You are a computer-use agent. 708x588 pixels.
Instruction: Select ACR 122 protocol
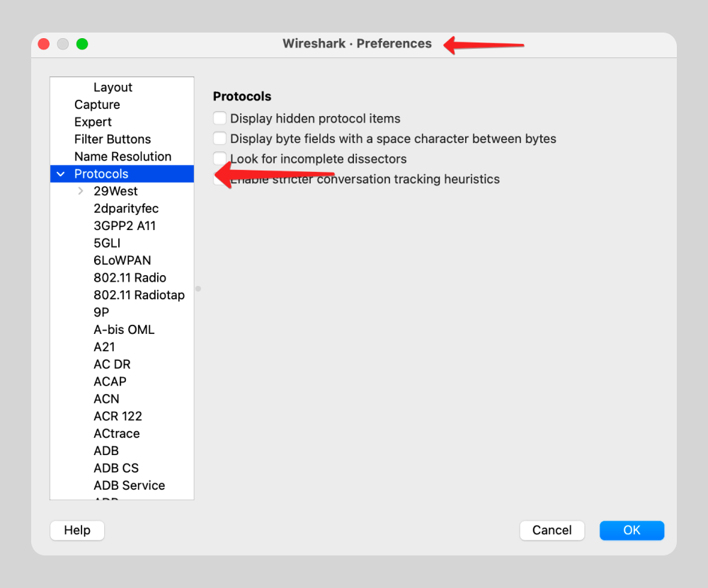coord(118,415)
